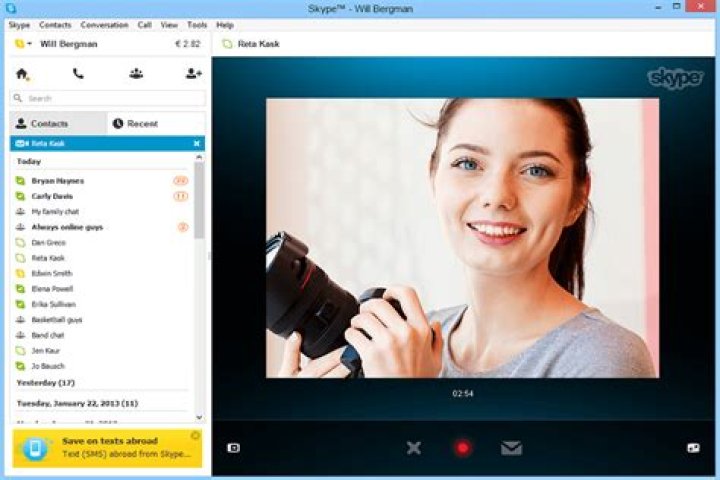The height and width of the screenshot is (480, 720).
Task: Expand the Tuesday, January 22, 2013 group
Action: [77, 403]
